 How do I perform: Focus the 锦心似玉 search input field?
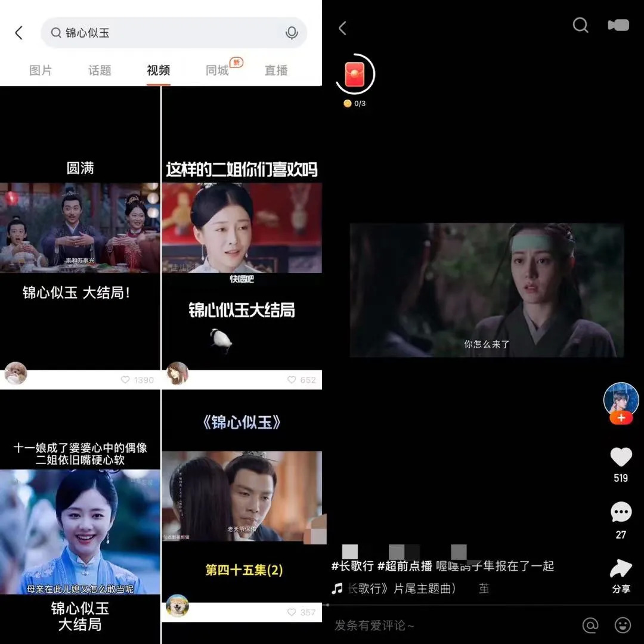click(174, 33)
